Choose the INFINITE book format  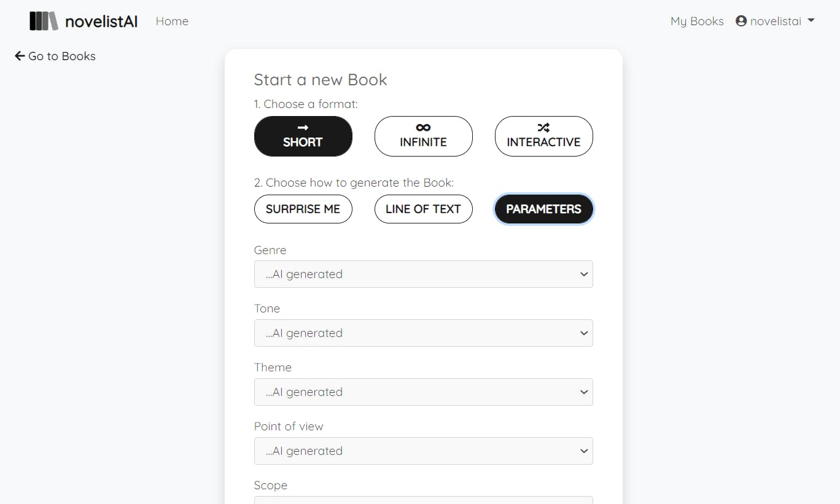pyautogui.click(x=424, y=136)
